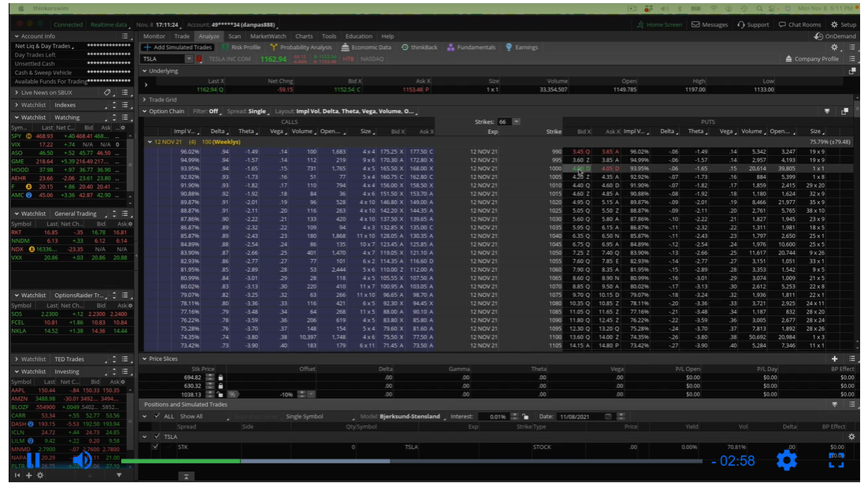The height and width of the screenshot is (498, 868).
Task: Open video player settings gear
Action: click(x=787, y=460)
